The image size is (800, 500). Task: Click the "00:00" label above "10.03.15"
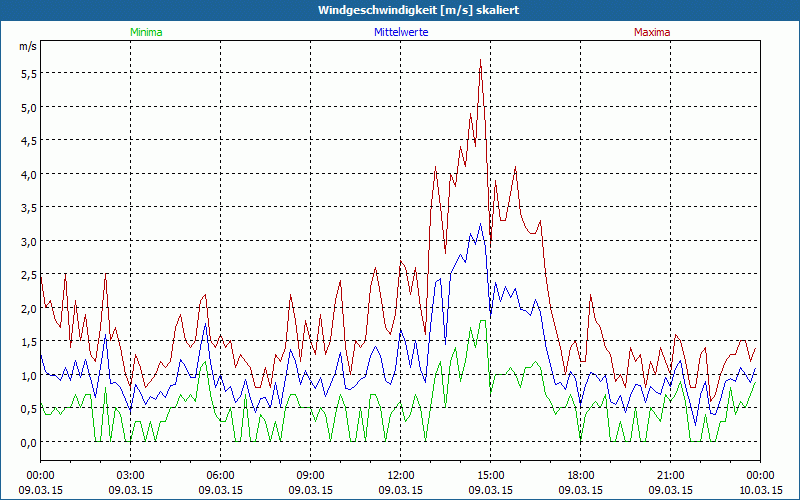[x=760, y=476]
